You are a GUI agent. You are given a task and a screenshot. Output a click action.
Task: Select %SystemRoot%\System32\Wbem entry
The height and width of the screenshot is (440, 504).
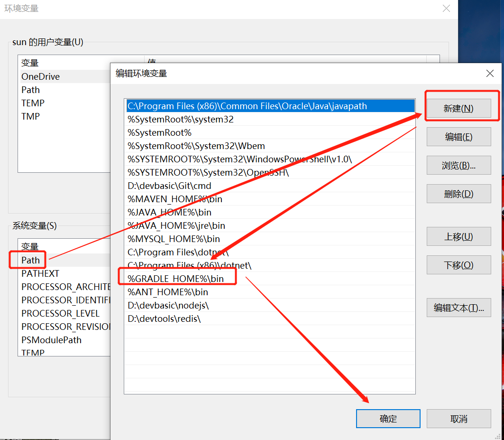(270, 146)
